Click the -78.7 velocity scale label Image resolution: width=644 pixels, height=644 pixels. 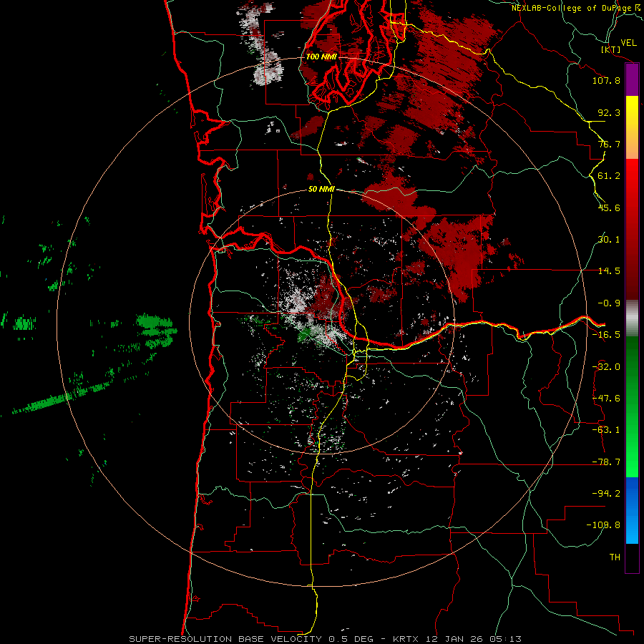606,462
